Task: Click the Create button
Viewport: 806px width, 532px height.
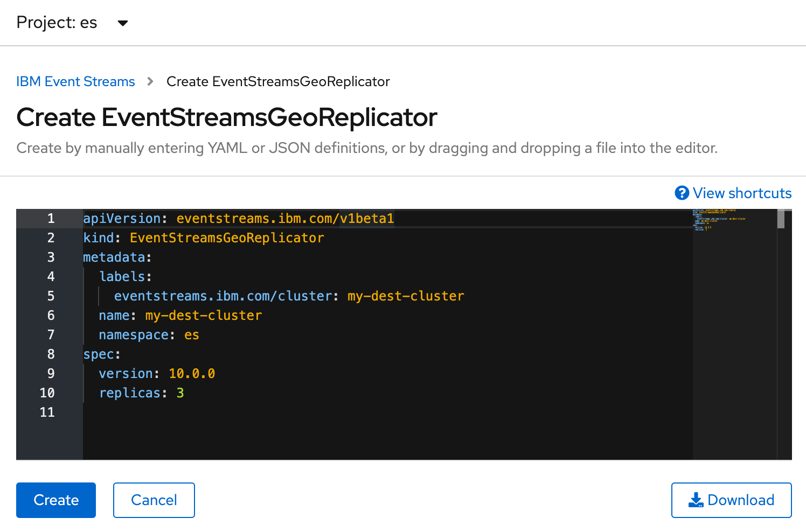Action: tap(55, 500)
